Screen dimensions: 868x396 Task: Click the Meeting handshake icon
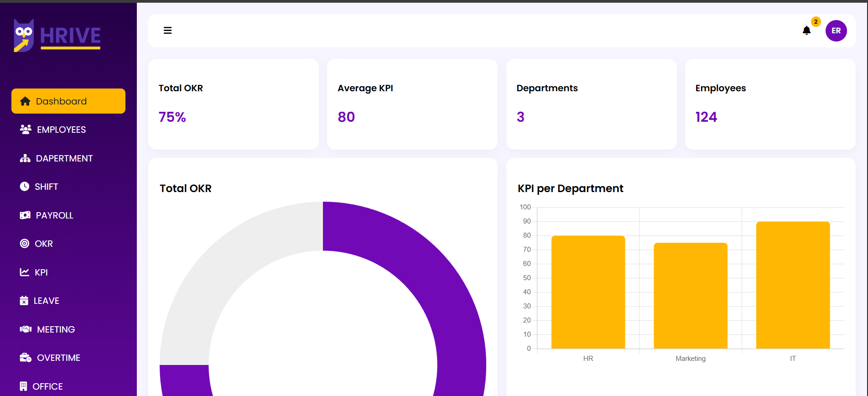click(x=26, y=329)
